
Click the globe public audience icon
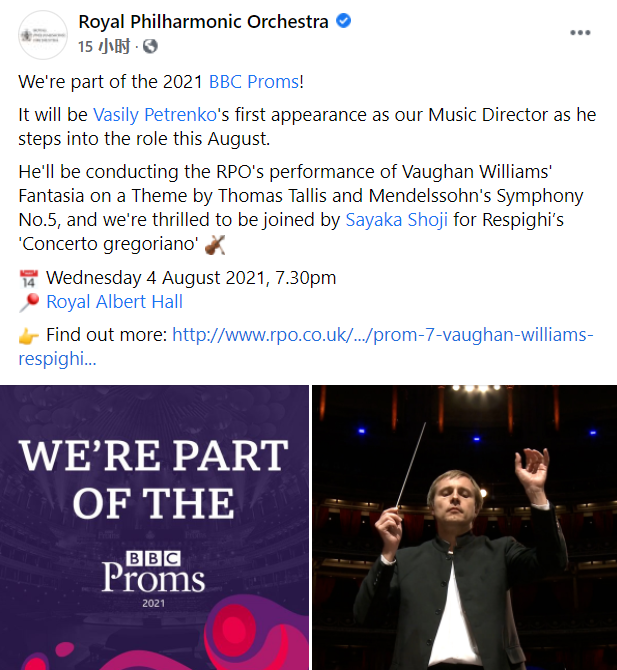coord(150,46)
